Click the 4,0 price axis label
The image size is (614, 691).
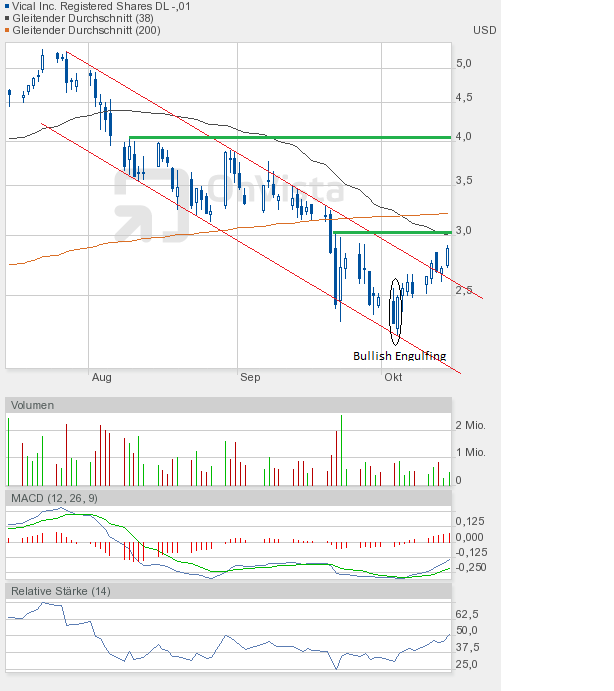[463, 136]
